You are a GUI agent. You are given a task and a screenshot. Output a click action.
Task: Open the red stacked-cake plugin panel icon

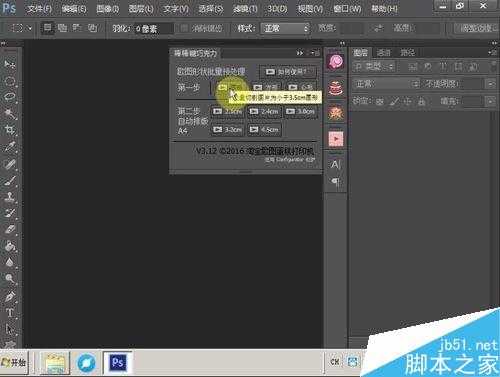click(x=336, y=88)
